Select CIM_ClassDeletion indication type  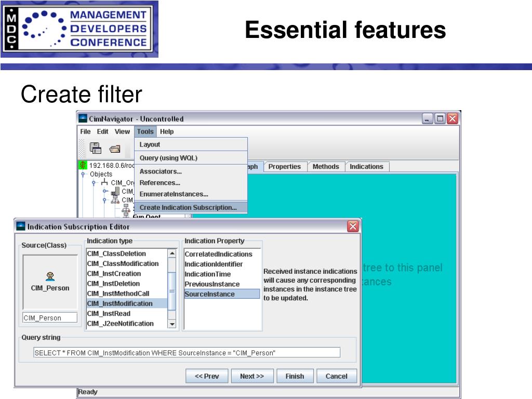pos(127,254)
